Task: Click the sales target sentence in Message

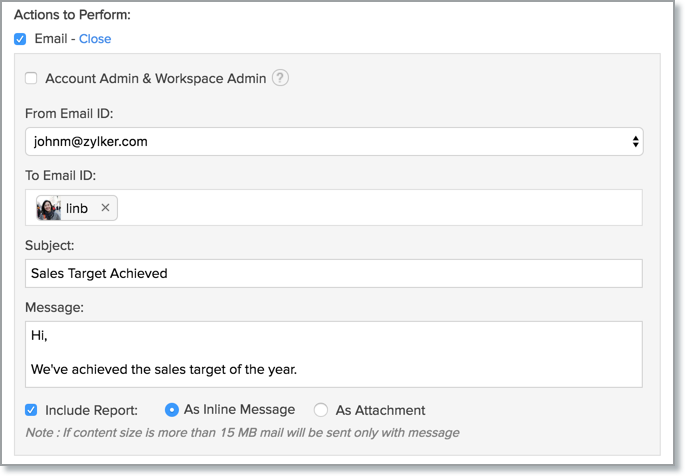Action: tap(164, 369)
